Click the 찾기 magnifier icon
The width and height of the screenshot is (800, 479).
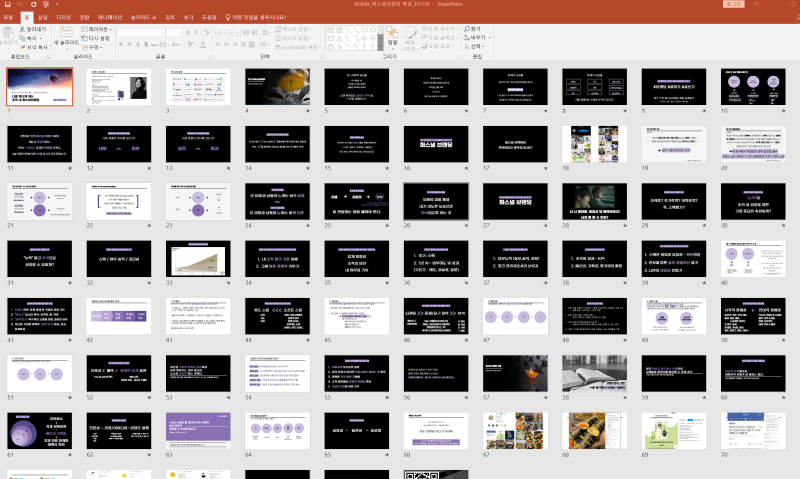pos(466,30)
